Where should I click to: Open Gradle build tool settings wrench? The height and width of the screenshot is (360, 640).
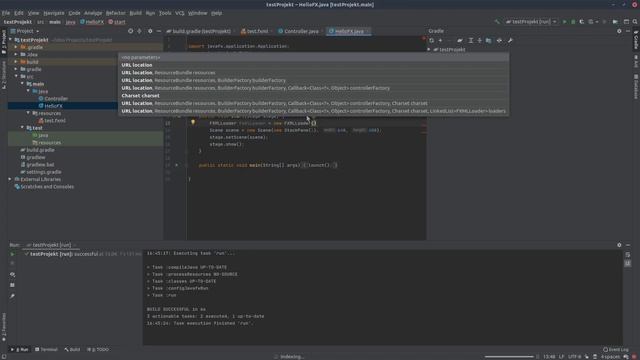coord(510,40)
